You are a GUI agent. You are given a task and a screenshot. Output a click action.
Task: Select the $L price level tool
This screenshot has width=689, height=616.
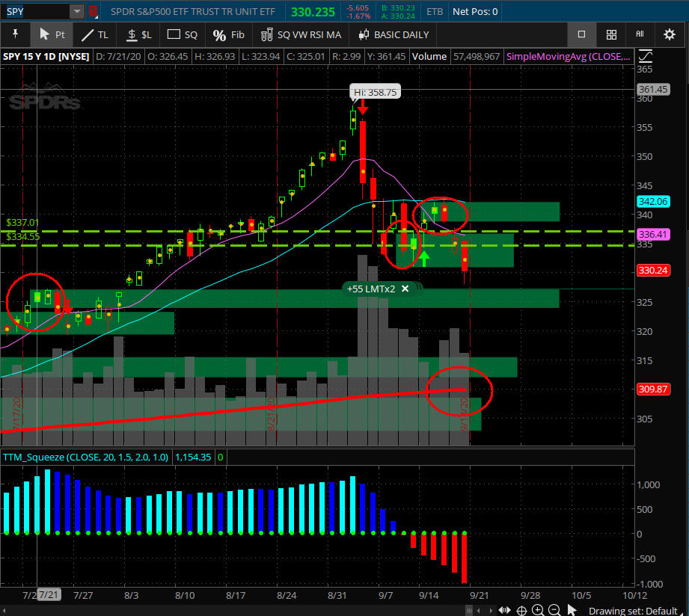tap(138, 34)
